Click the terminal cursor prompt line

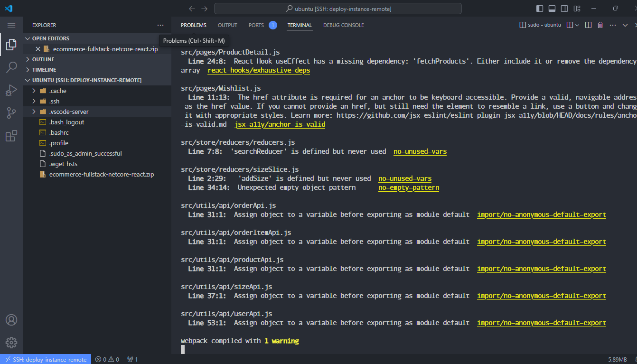tap(183, 350)
